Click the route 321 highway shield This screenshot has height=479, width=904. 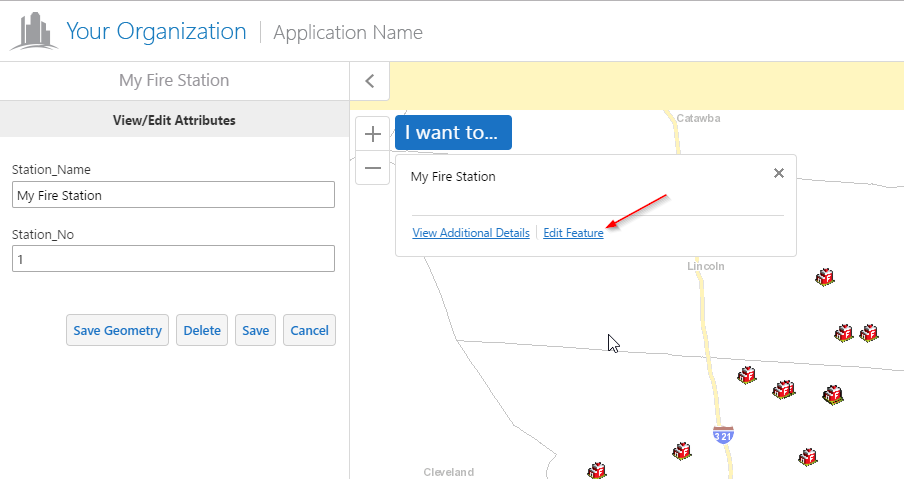click(x=723, y=435)
